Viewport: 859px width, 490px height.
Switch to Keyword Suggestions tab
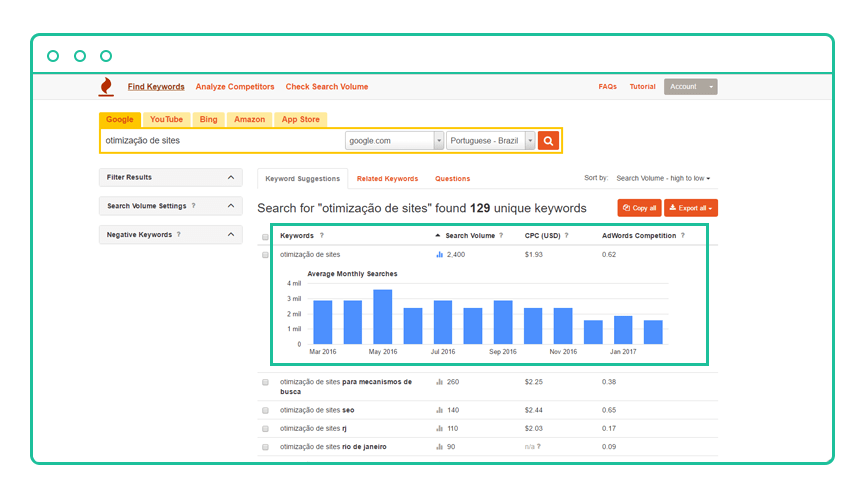pos(302,179)
